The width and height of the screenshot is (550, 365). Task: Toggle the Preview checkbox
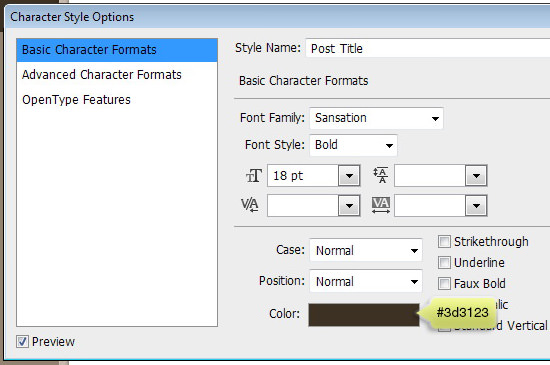click(22, 342)
